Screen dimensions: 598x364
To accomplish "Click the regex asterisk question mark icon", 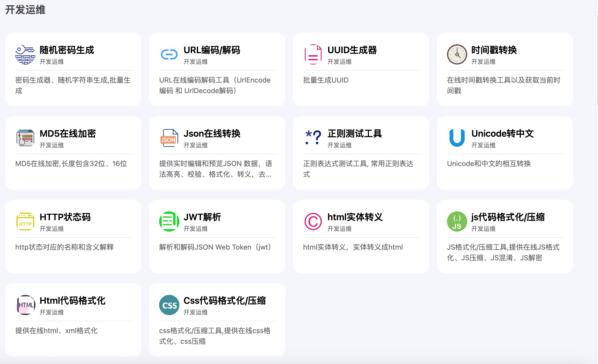I will [x=313, y=137].
